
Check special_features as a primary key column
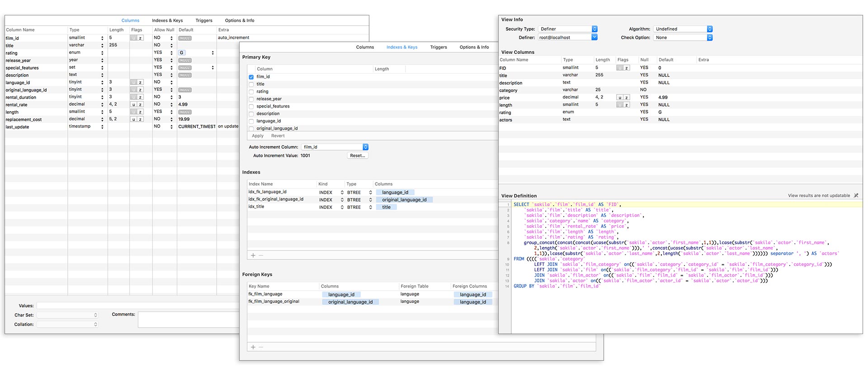point(251,106)
